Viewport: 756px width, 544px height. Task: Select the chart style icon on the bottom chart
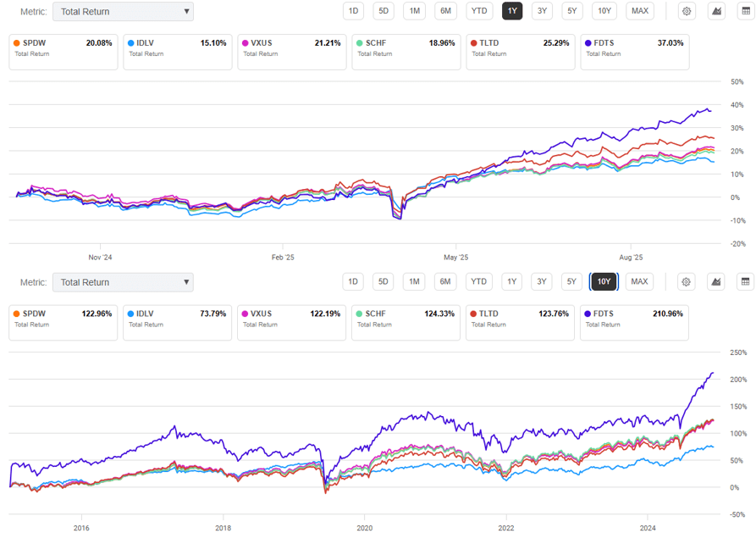[x=715, y=281]
